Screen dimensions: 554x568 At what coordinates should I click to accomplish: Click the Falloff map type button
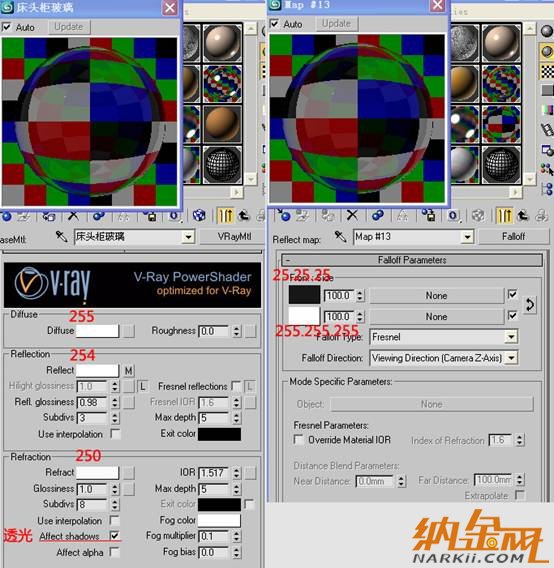tap(513, 237)
